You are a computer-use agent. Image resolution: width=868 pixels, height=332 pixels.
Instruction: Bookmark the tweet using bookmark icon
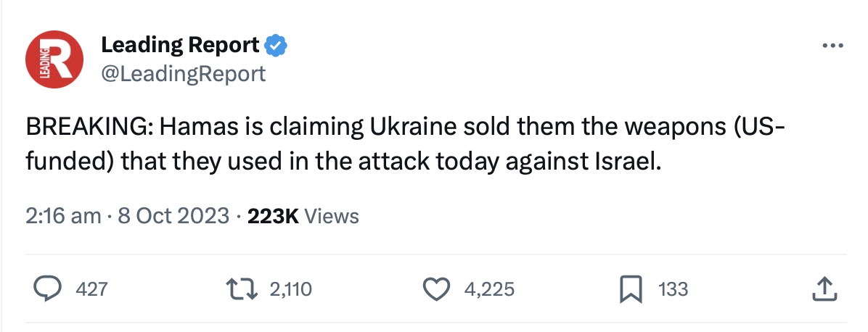tap(631, 289)
